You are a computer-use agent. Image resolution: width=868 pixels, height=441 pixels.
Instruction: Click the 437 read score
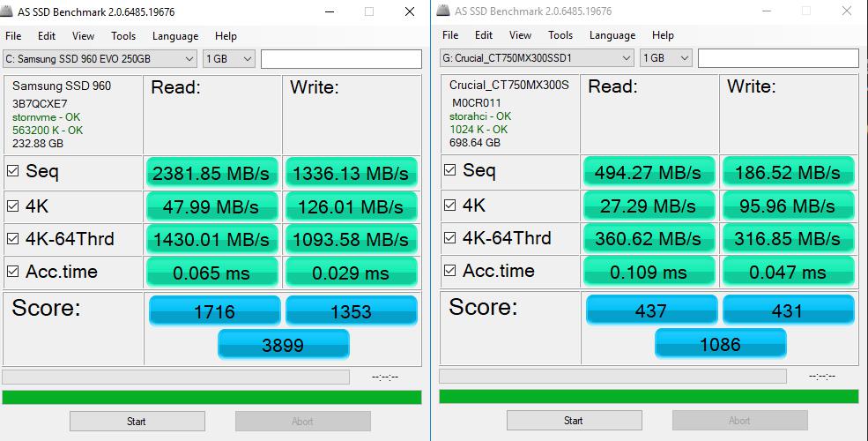point(651,310)
